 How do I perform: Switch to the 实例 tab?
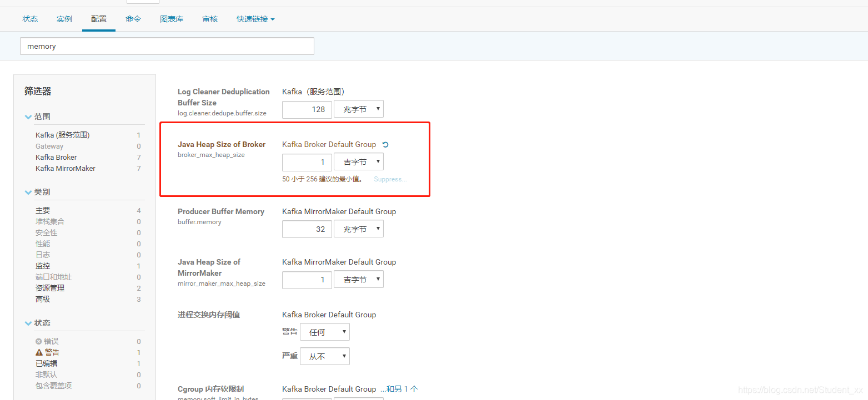click(64, 19)
